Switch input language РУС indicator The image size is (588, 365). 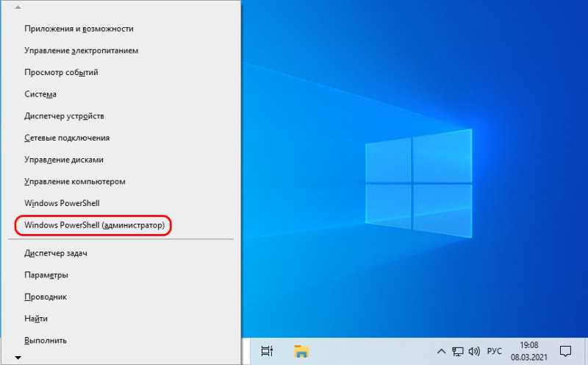(494, 352)
